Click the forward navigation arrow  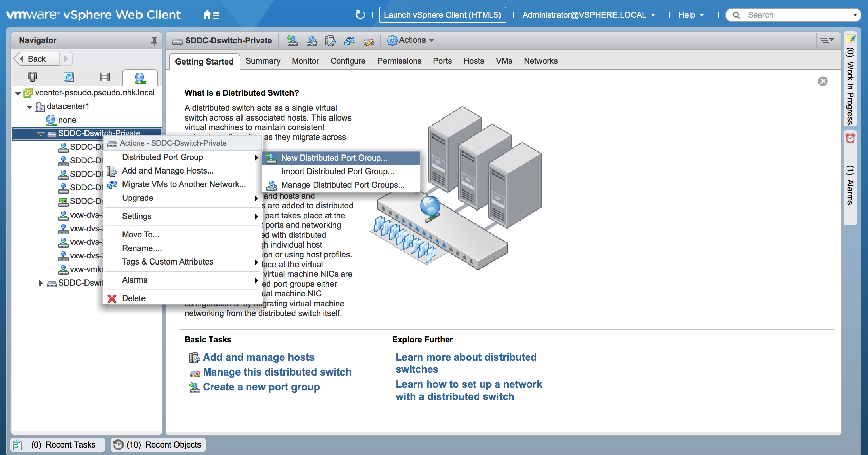(66, 59)
